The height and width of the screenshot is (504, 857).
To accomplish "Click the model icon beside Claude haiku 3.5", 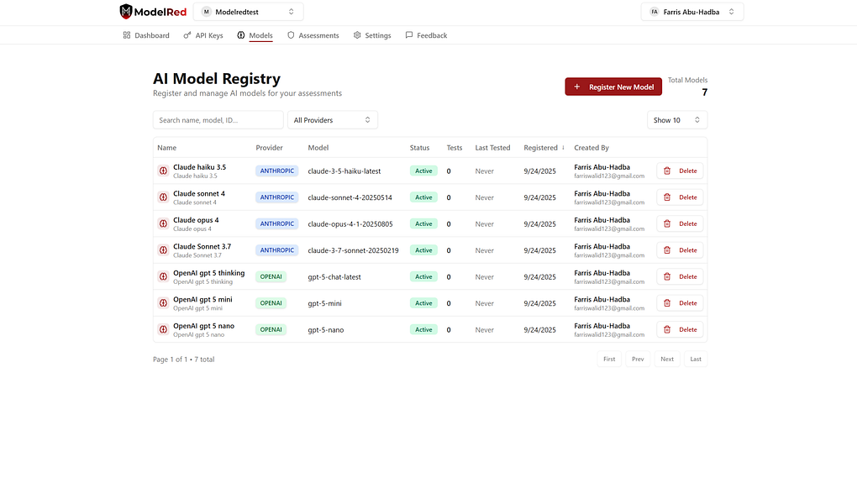I will click(163, 171).
